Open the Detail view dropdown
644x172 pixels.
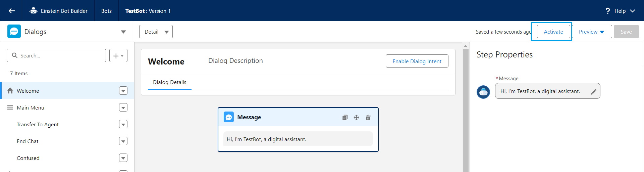156,32
